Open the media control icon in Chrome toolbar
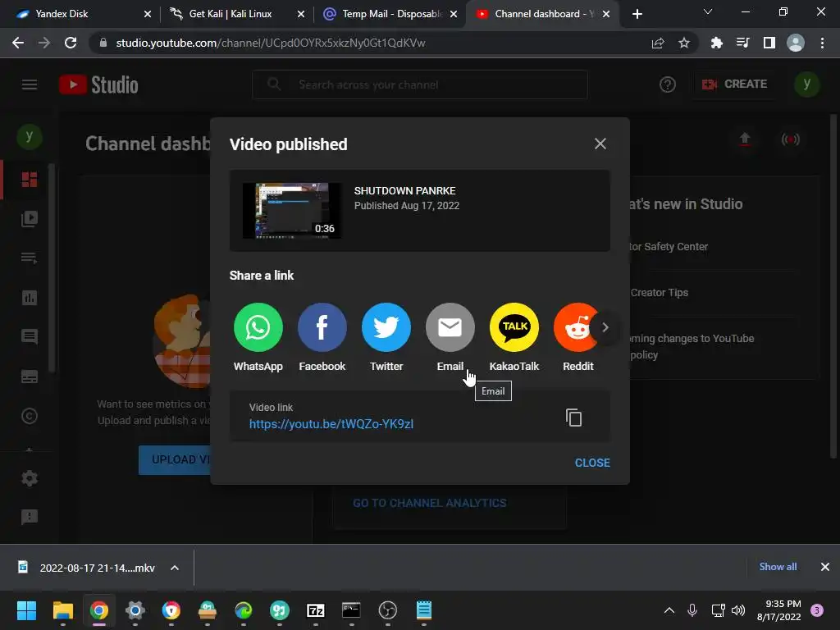This screenshot has width=840, height=630. click(742, 43)
